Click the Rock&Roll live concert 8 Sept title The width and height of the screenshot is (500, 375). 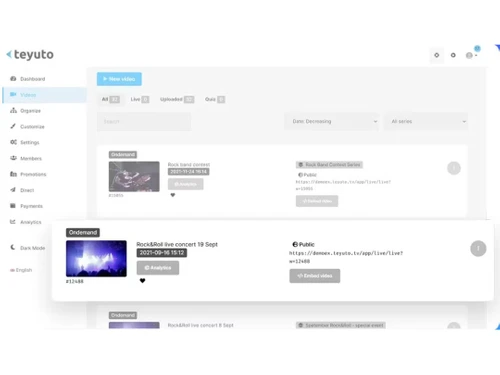201,325
